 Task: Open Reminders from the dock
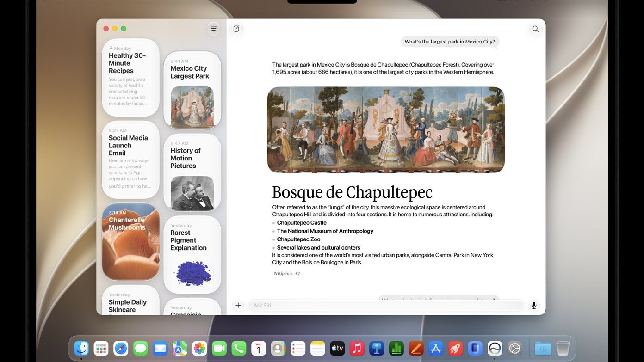[x=298, y=348]
